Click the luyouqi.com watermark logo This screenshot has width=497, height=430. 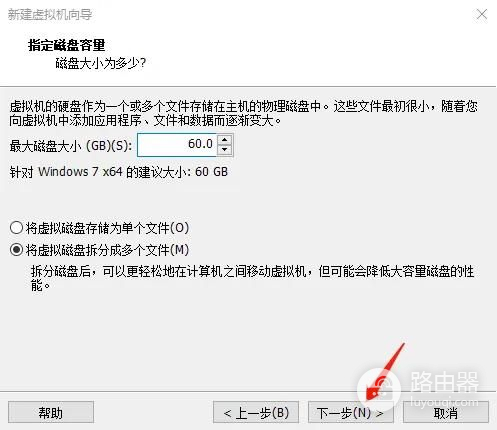click(x=420, y=388)
